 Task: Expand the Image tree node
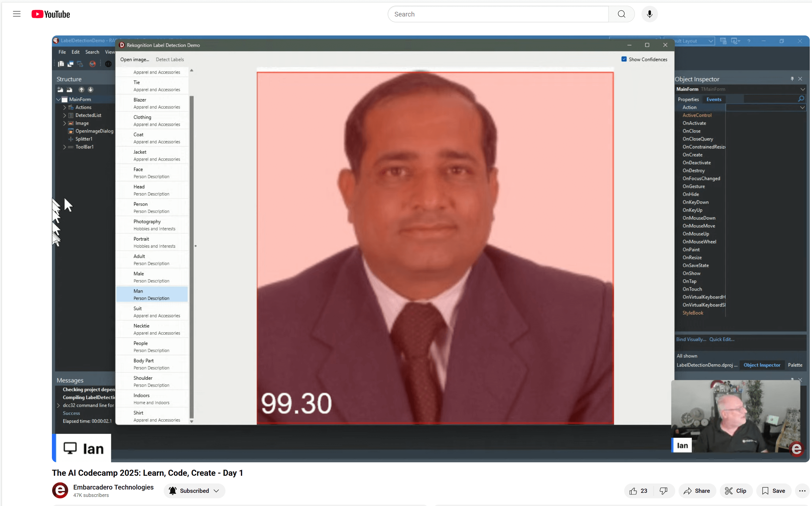point(65,123)
